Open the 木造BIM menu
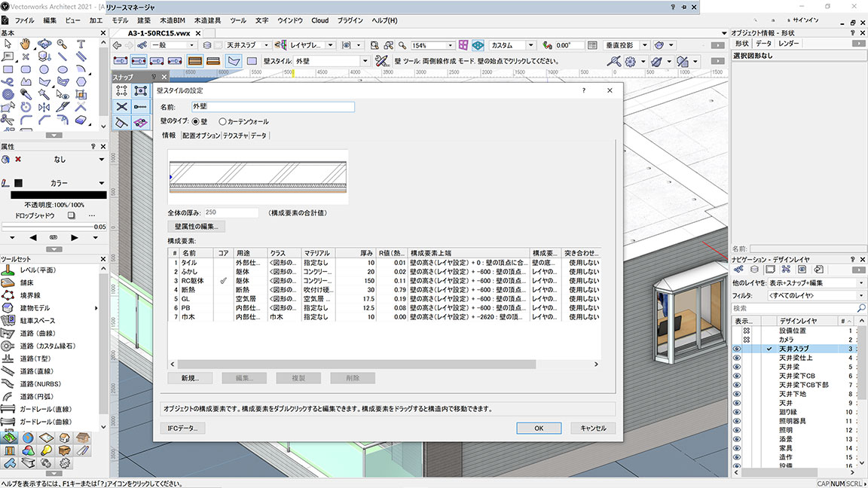 pyautogui.click(x=174, y=20)
